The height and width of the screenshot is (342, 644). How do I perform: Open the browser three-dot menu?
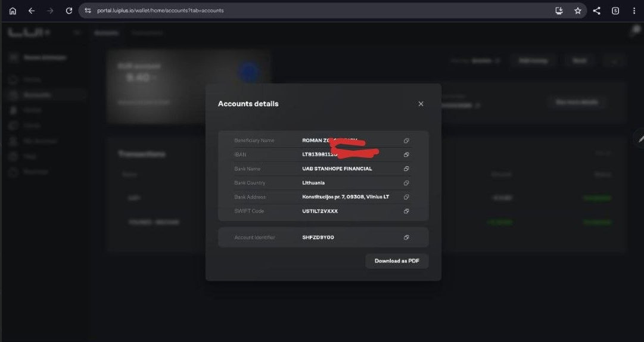[634, 11]
